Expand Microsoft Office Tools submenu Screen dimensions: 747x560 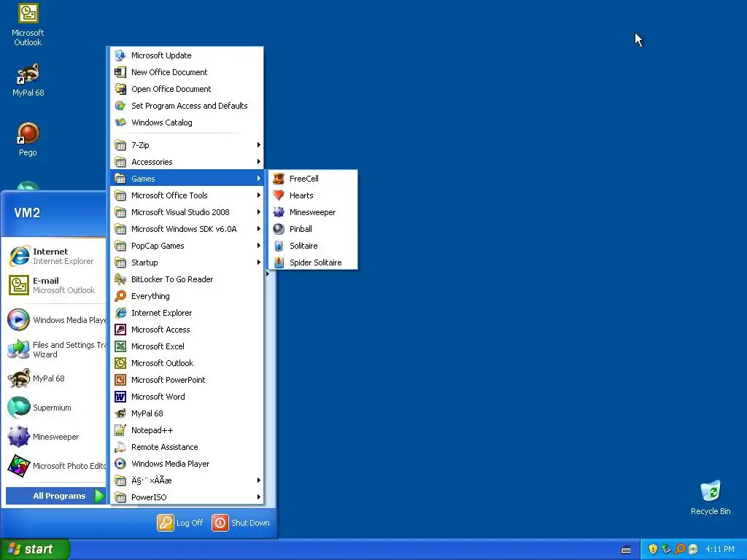coord(187,195)
